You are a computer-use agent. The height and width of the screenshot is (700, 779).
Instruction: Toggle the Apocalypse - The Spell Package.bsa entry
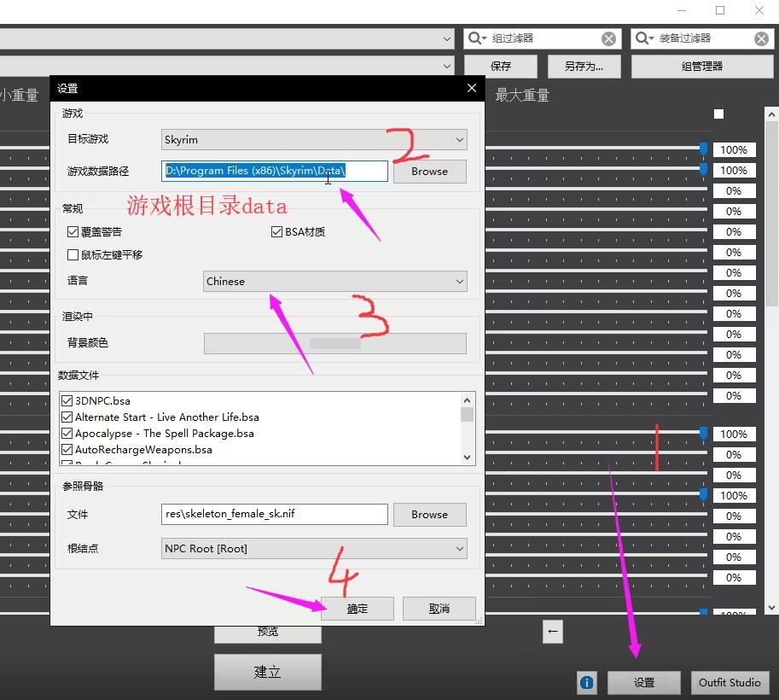[67, 434]
